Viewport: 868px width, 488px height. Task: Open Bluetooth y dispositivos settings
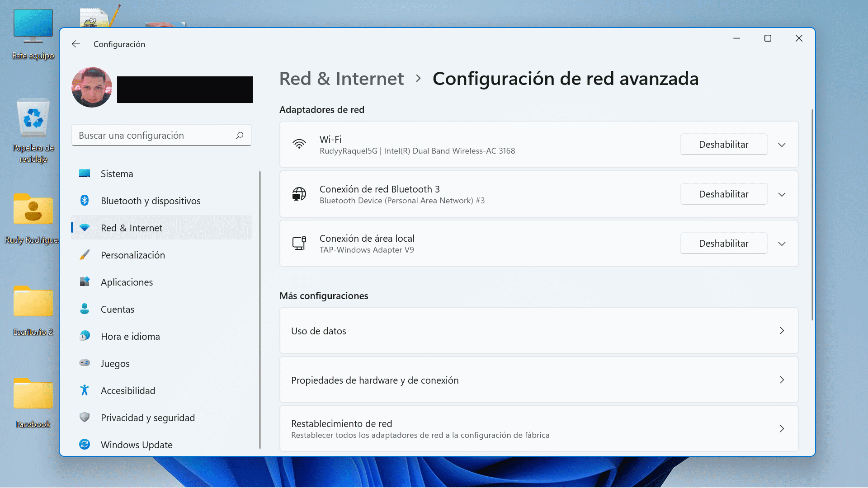click(x=161, y=201)
